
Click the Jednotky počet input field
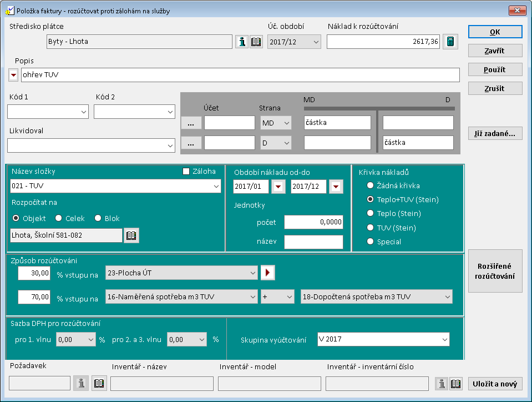click(313, 222)
